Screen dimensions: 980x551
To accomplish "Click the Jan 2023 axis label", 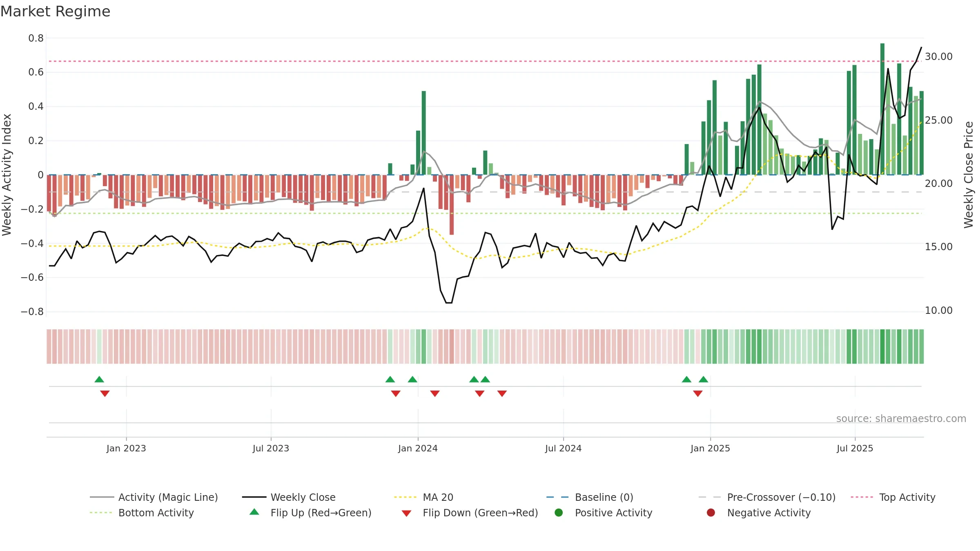I will [x=126, y=448].
